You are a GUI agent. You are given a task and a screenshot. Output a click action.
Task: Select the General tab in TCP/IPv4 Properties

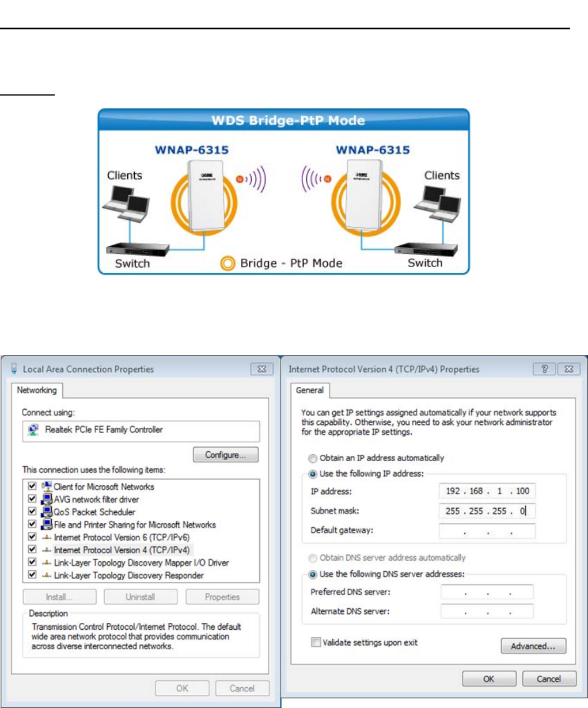click(x=310, y=390)
